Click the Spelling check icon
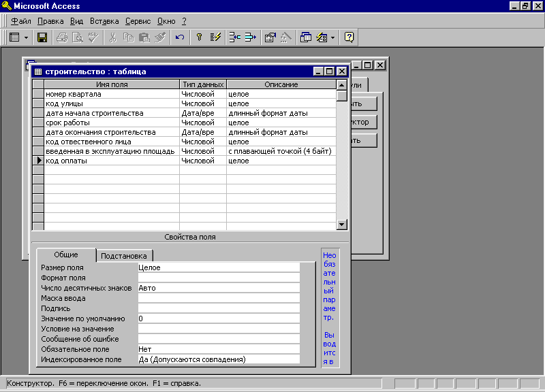The width and height of the screenshot is (545, 392). click(93, 37)
